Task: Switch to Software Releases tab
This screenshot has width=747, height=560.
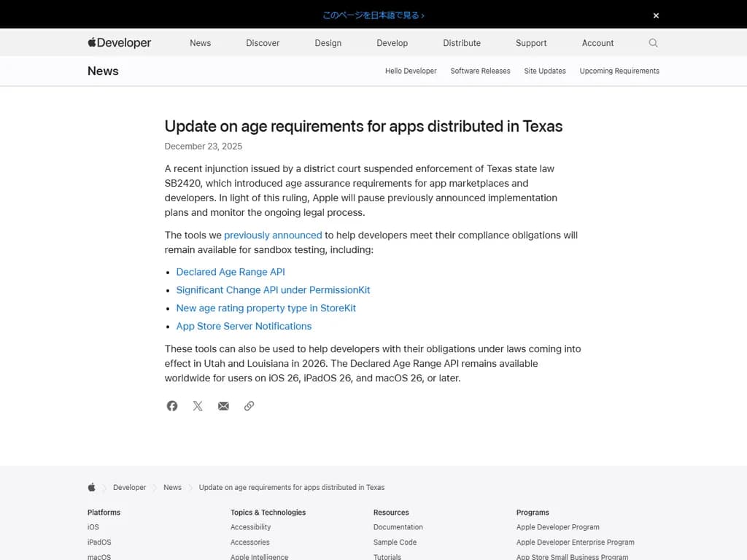Action: tap(480, 71)
